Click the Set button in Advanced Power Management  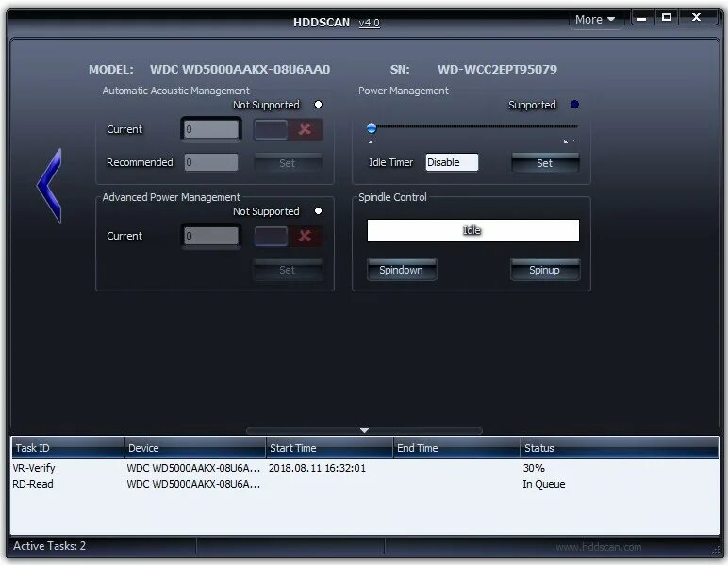coord(288,270)
